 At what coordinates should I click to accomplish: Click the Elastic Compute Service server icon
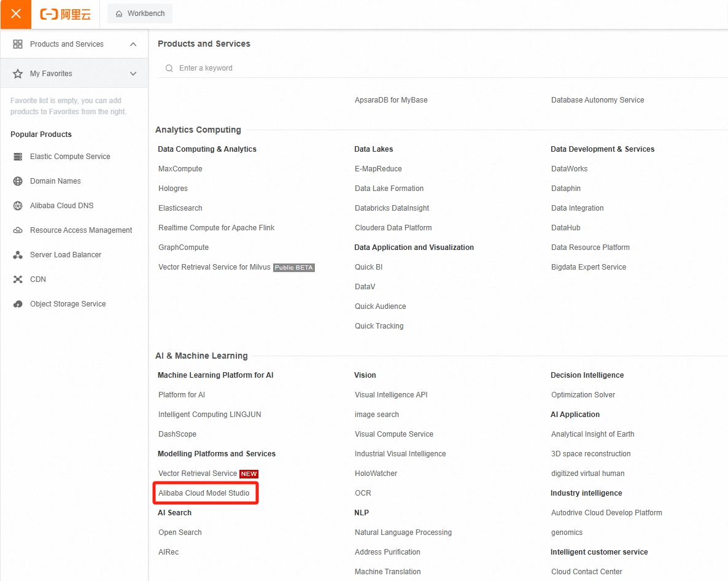18,157
